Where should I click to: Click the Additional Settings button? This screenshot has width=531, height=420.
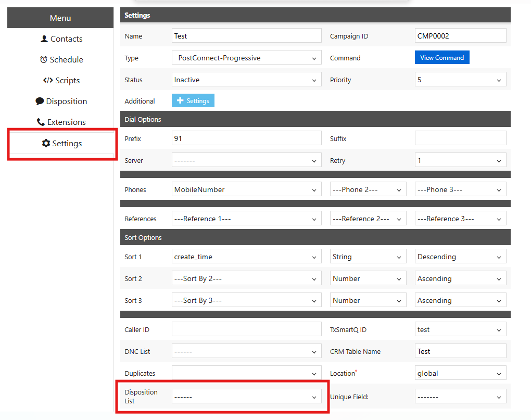click(x=193, y=101)
